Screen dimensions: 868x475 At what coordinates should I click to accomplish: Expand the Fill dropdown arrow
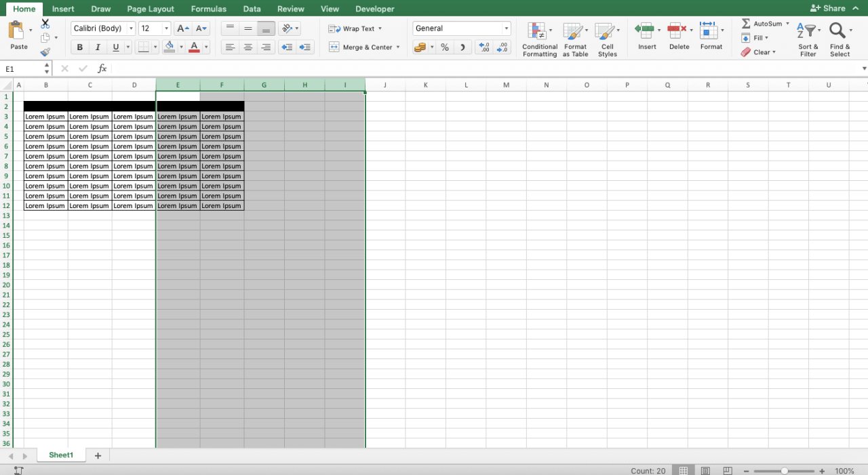click(x=767, y=38)
